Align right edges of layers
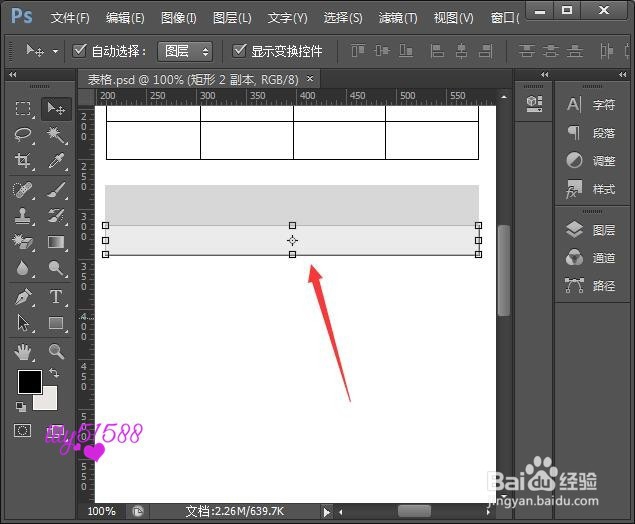 point(486,51)
